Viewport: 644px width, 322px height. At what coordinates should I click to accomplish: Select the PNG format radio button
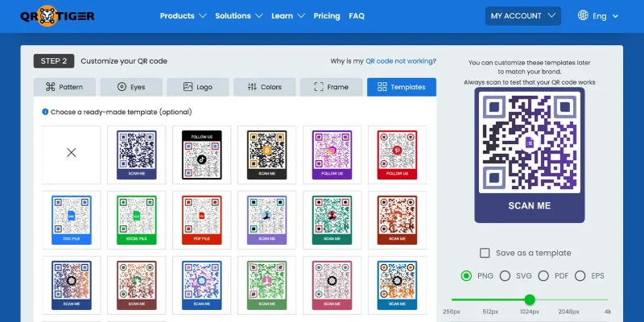(x=466, y=275)
